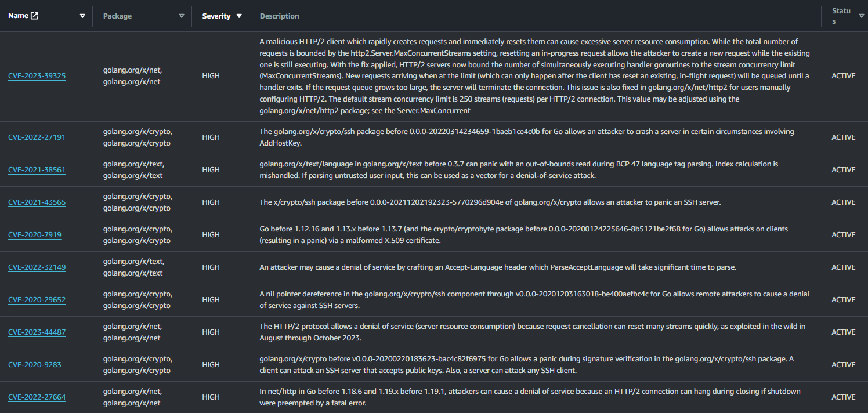Follow the CVE-2022-32149 link
This screenshot has width=868, height=413.
pyautogui.click(x=37, y=267)
